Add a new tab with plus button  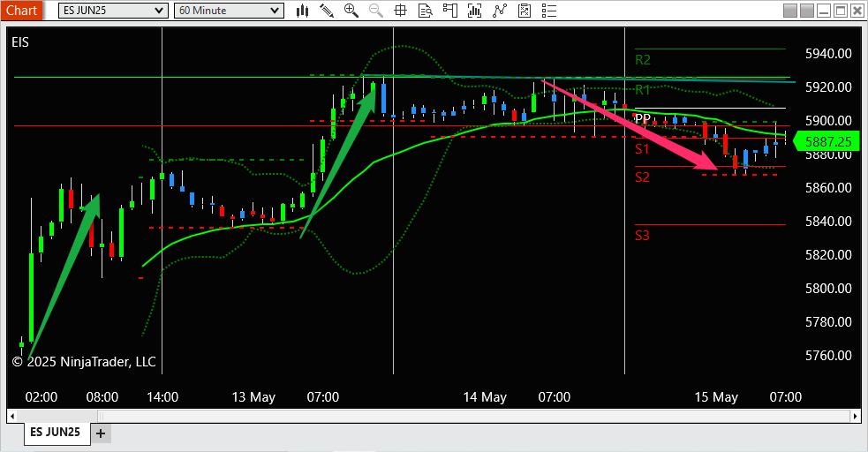tap(100, 433)
